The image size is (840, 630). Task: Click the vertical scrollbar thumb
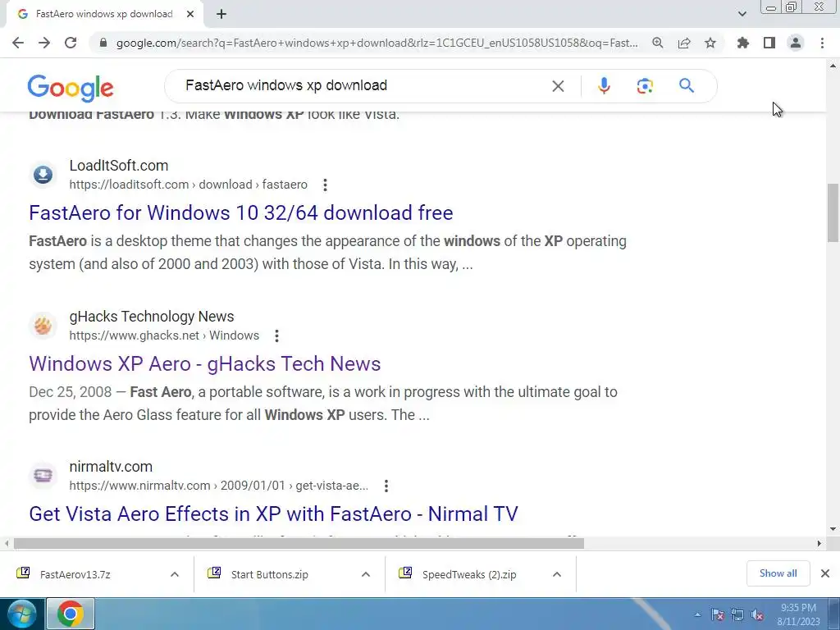click(x=833, y=212)
